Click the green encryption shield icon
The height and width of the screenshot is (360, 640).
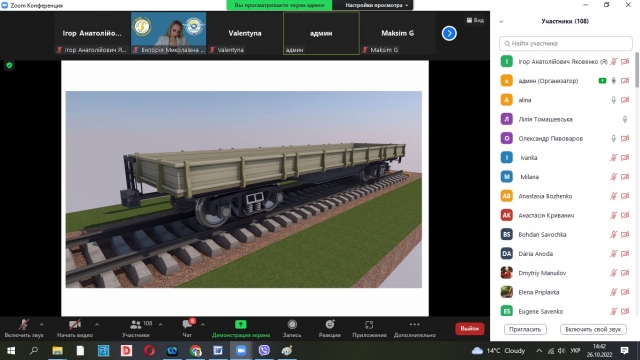click(x=9, y=65)
